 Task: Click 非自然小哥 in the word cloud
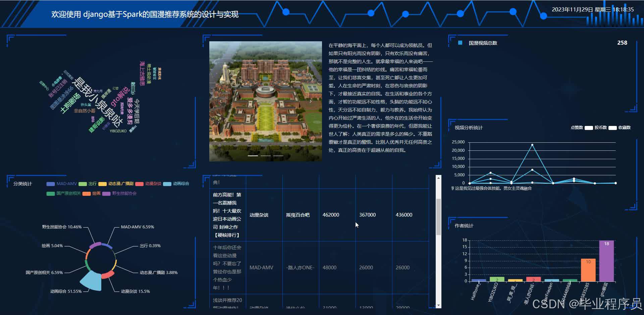click(x=85, y=111)
